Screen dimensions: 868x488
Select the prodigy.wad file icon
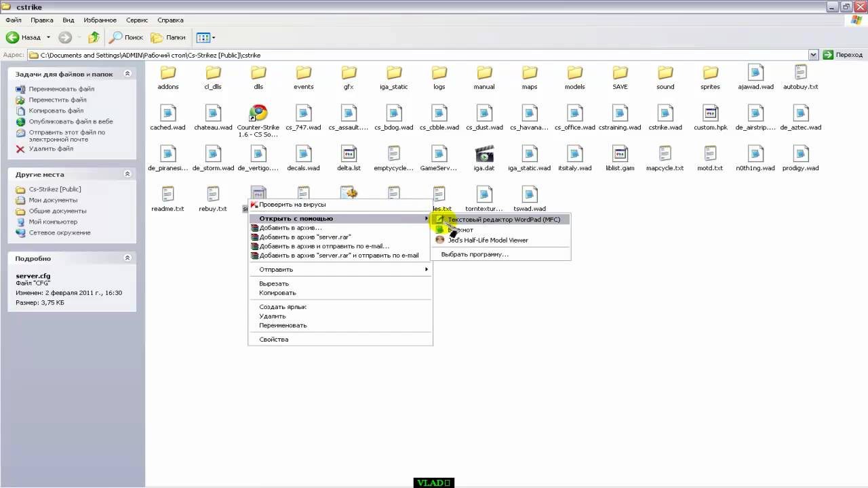pos(801,154)
